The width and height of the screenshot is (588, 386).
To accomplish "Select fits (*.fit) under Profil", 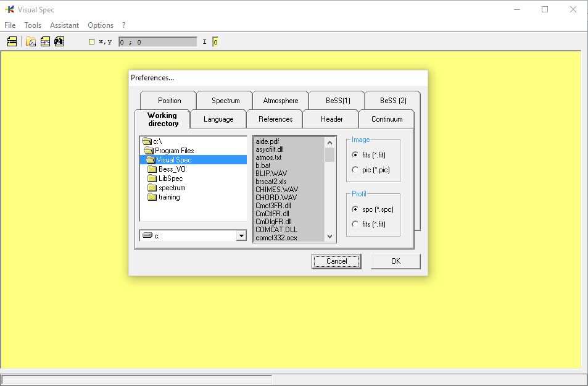I will (356, 224).
